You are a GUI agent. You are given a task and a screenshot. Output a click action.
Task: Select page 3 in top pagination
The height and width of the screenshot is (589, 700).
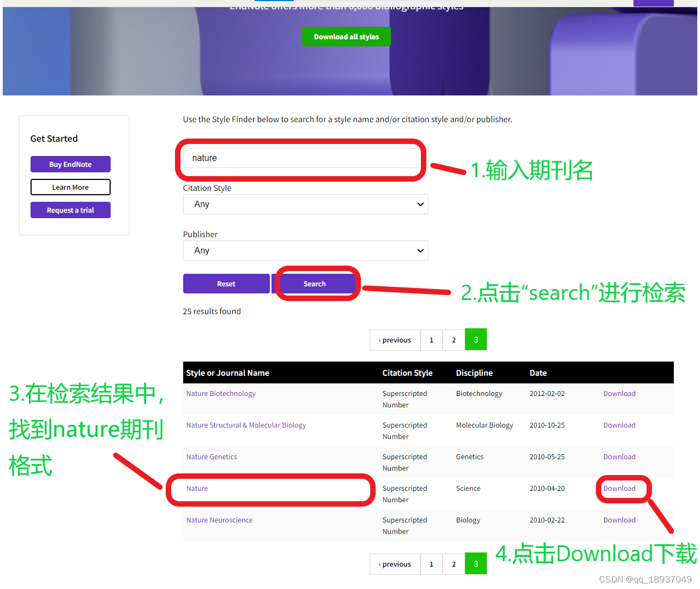476,340
